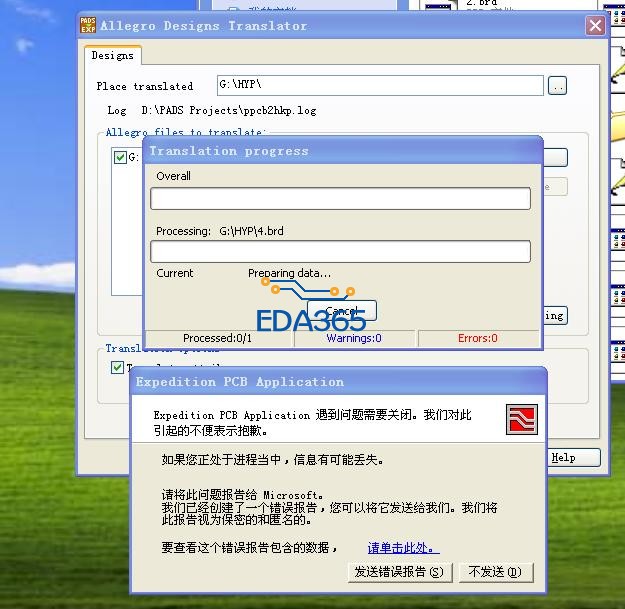Click the Processing file progress bar
The width and height of the screenshot is (625, 609).
340,251
